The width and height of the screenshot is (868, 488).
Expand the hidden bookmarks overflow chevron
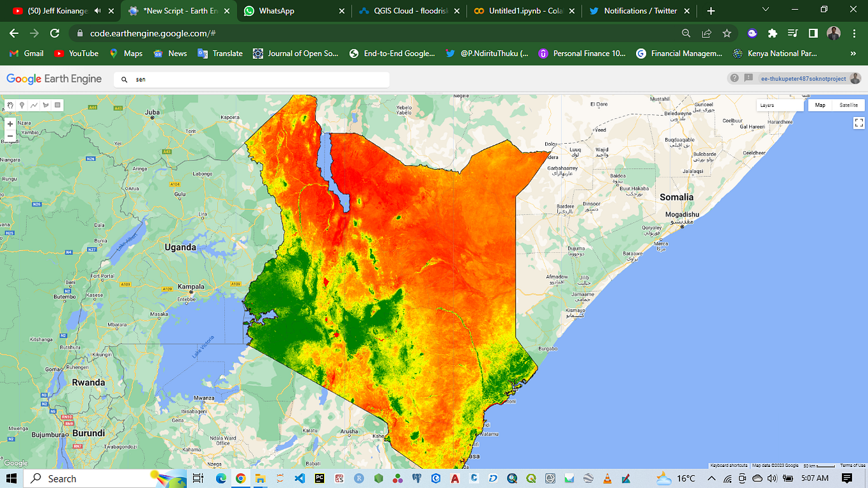coord(853,54)
